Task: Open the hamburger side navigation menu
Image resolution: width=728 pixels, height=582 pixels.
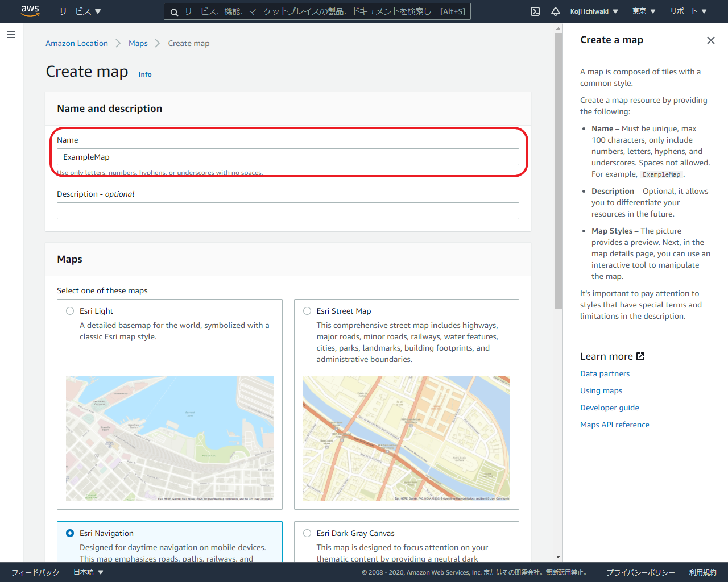Action: pos(11,35)
